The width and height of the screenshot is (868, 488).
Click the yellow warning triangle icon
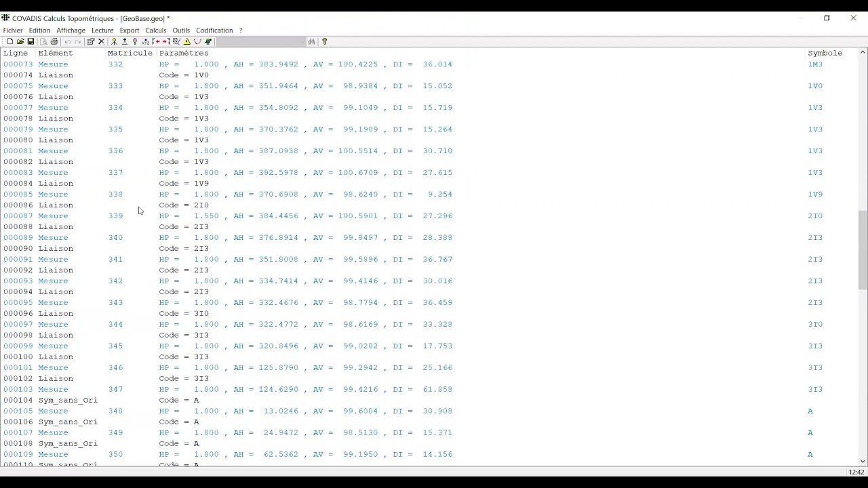coord(187,41)
